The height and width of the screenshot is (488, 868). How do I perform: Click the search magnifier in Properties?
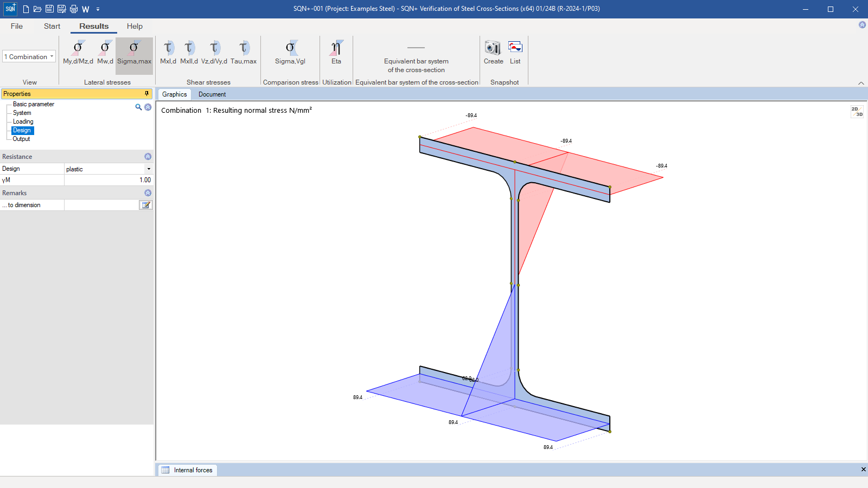(138, 107)
